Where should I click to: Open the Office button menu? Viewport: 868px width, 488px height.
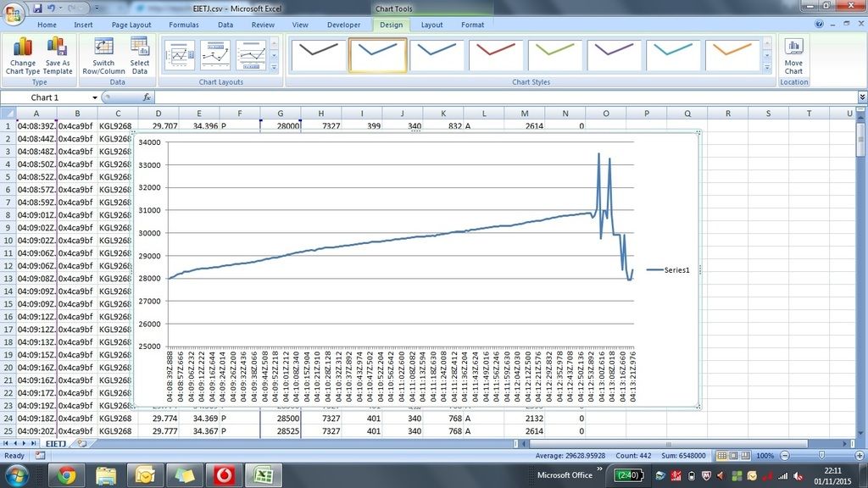(14, 12)
